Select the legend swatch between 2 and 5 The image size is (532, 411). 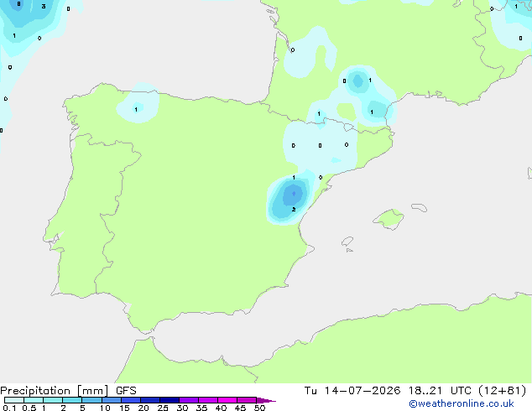click(72, 400)
